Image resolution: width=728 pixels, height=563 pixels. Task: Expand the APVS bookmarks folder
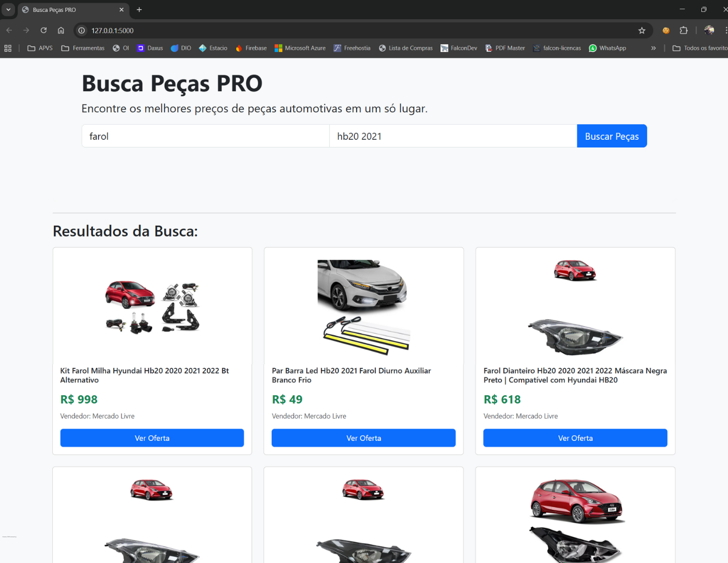pyautogui.click(x=40, y=48)
